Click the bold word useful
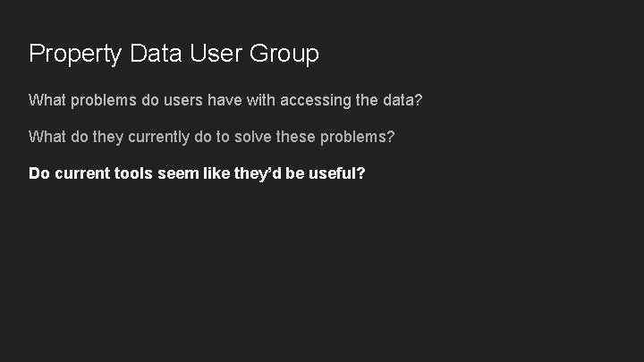644x362 pixels. 335,173
